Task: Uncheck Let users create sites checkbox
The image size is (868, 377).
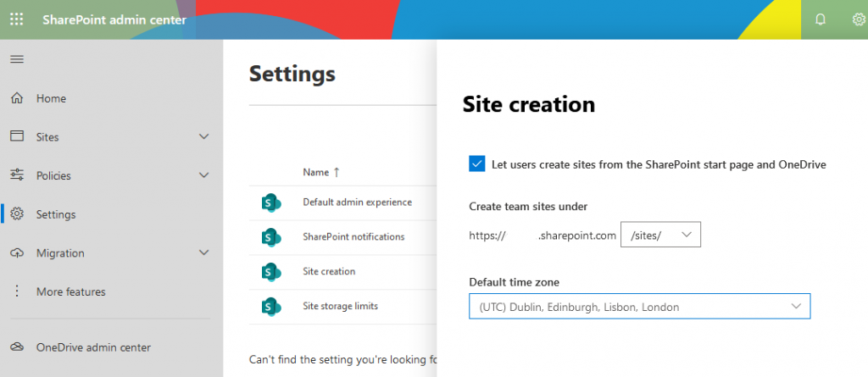Action: pos(476,164)
